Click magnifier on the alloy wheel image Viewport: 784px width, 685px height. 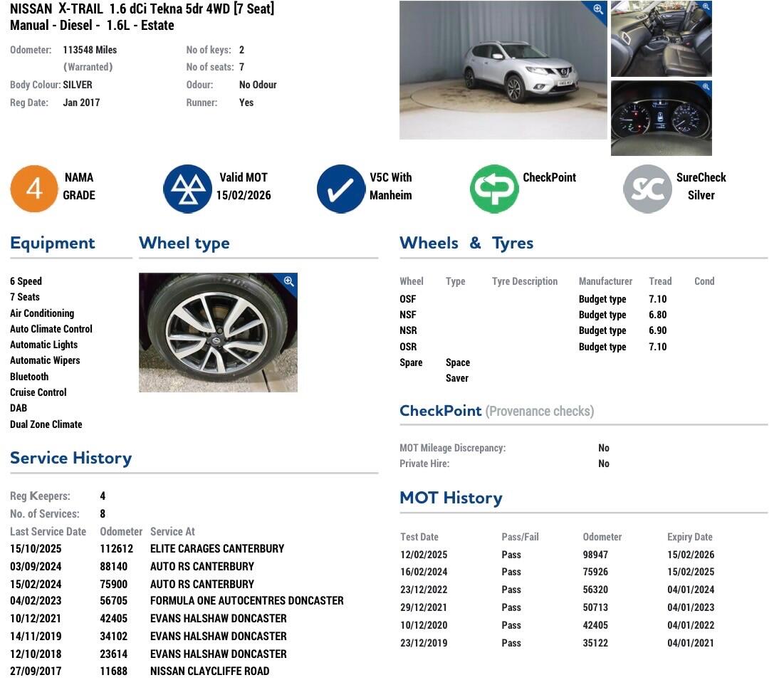coord(288,281)
